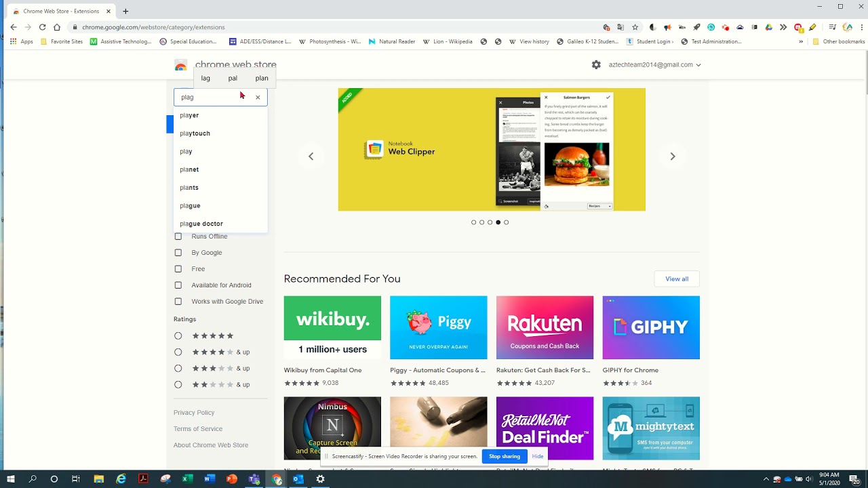Open the Wikibuy extension card
Image resolution: width=868 pixels, height=488 pixels.
click(332, 342)
